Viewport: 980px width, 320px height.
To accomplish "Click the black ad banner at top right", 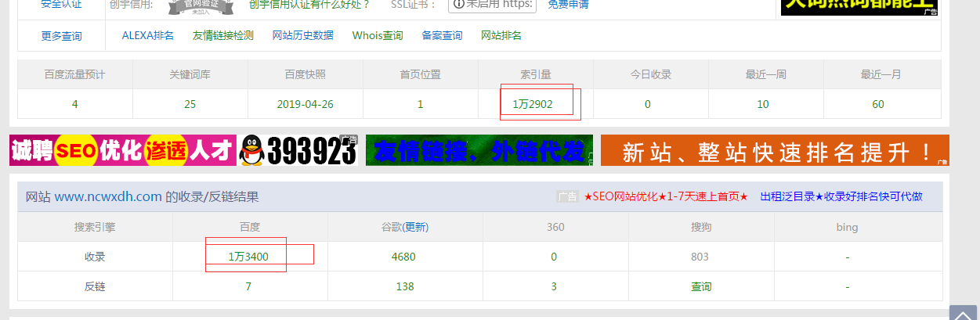I will click(859, 7).
